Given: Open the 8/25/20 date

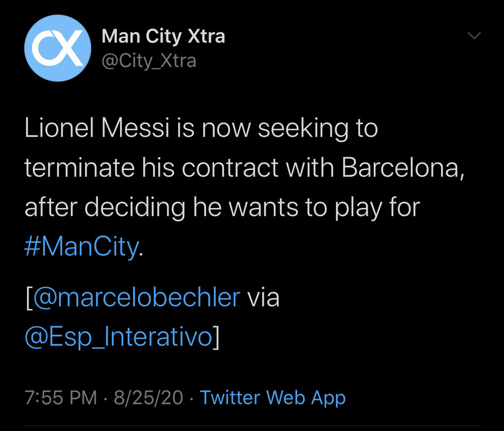Looking at the screenshot, I should tap(149, 398).
